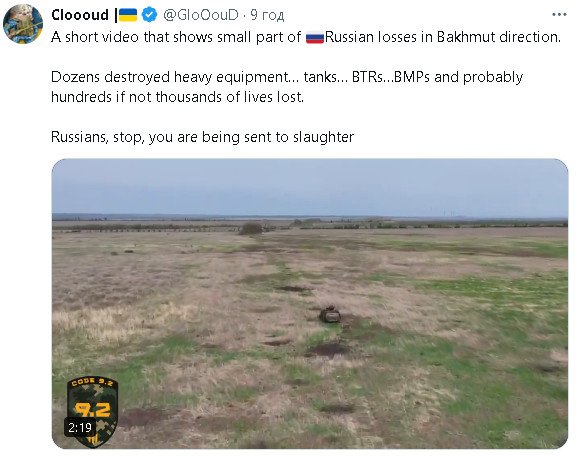Click the "9 год" timestamp
Image resolution: width=576 pixels, height=457 pixels.
click(x=267, y=15)
